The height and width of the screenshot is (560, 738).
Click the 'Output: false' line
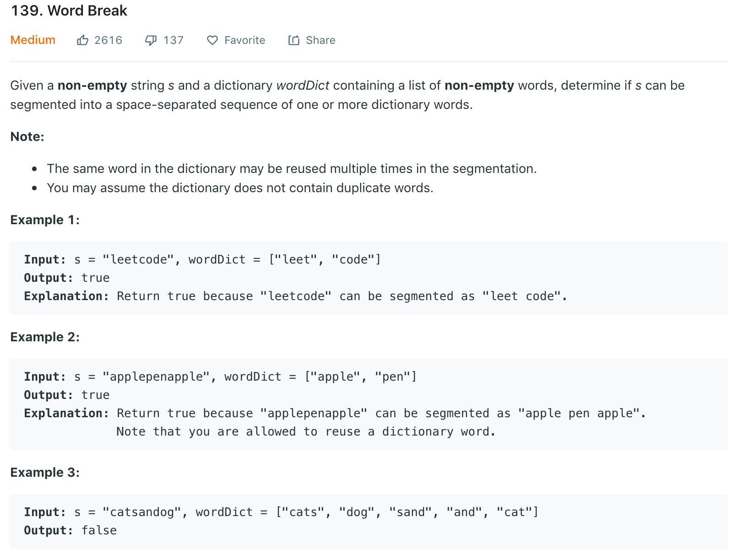[71, 530]
